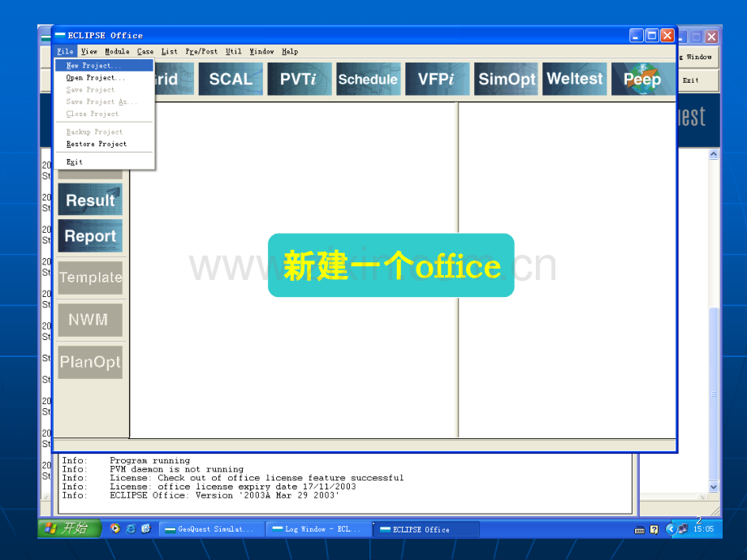The height and width of the screenshot is (560, 747).
Task: Open the Pre/Post menu
Action: 201,51
